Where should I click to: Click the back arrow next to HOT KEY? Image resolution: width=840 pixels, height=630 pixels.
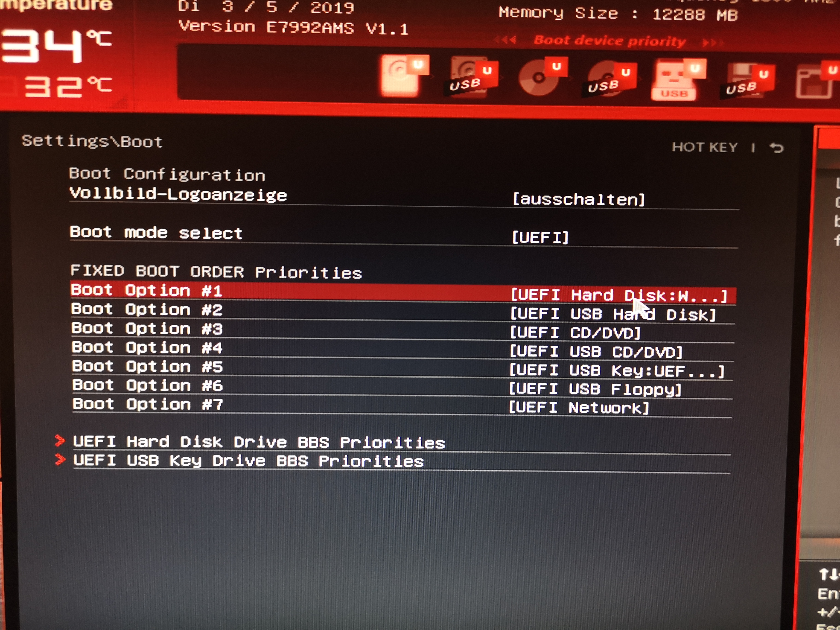point(776,147)
